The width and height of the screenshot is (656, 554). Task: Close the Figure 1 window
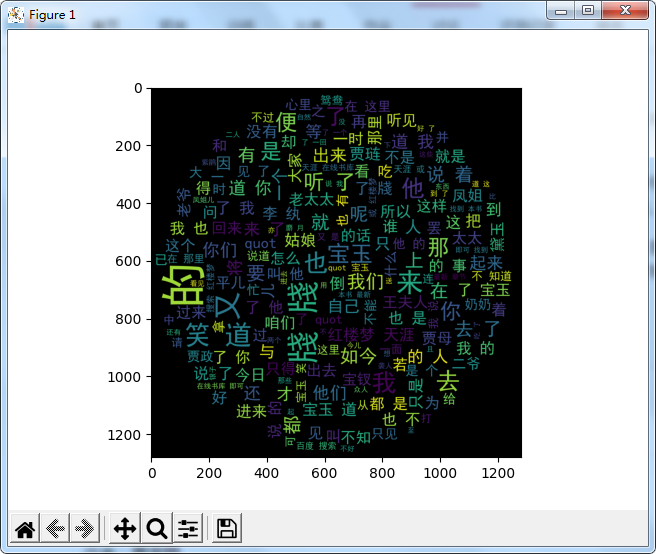point(625,10)
